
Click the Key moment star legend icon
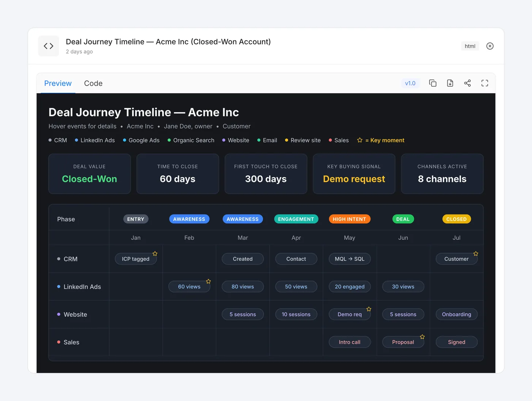coord(360,140)
